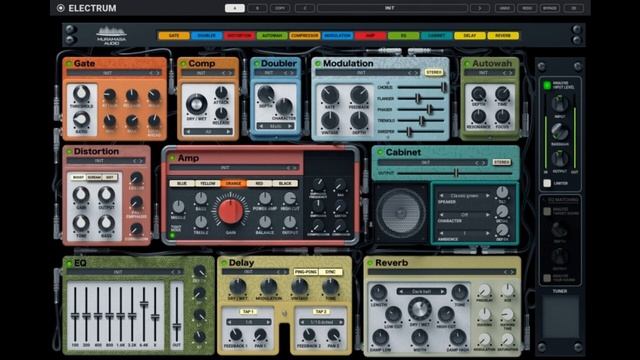Open the Comp preset selector
The image size is (640, 360).
(x=208, y=73)
